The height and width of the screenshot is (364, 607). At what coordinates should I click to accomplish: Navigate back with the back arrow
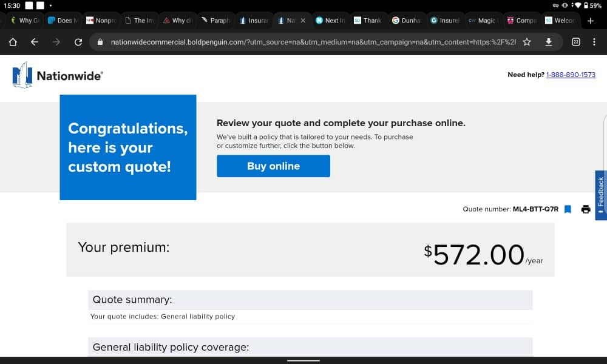(x=35, y=42)
